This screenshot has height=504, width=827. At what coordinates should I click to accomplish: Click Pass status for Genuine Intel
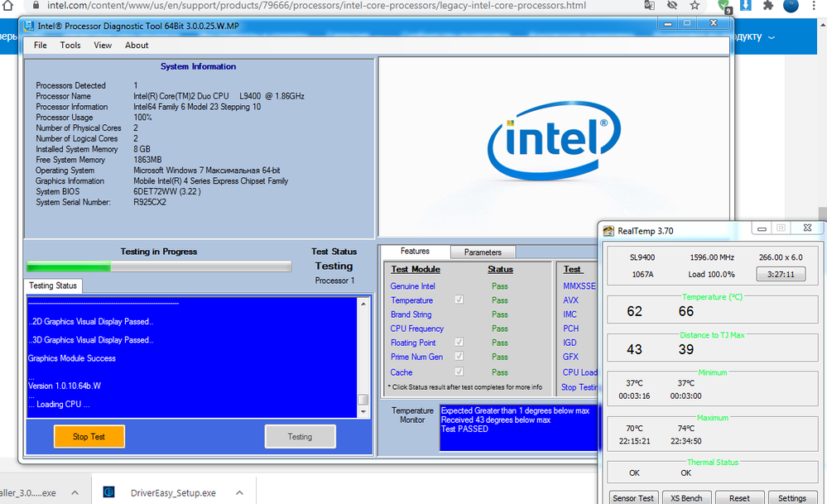tap(499, 286)
